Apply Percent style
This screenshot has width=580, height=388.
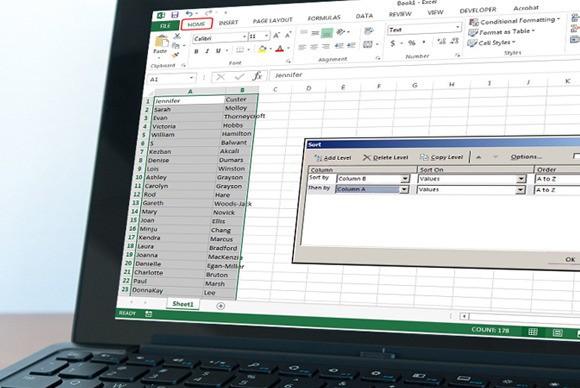point(412,43)
